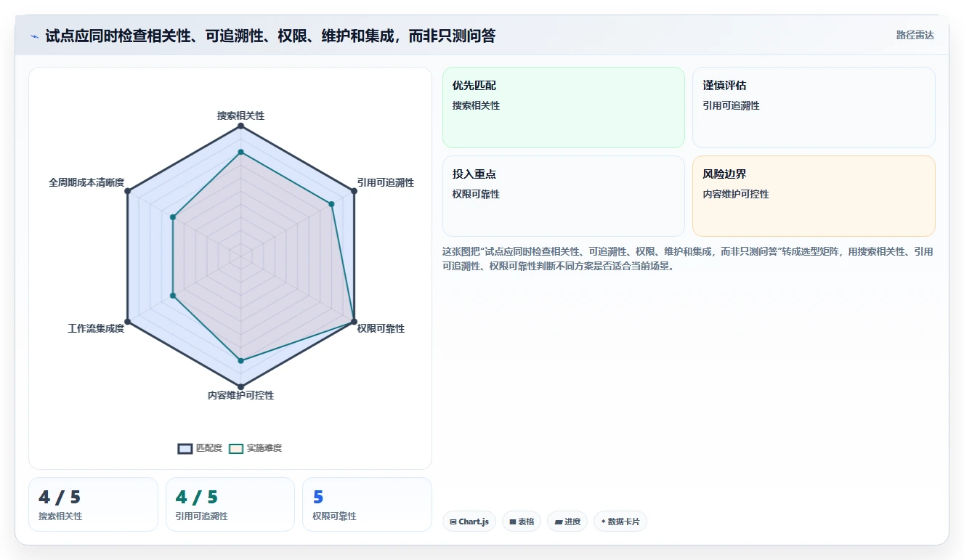
Task: Click the lightning icon beside the title
Action: (x=34, y=36)
